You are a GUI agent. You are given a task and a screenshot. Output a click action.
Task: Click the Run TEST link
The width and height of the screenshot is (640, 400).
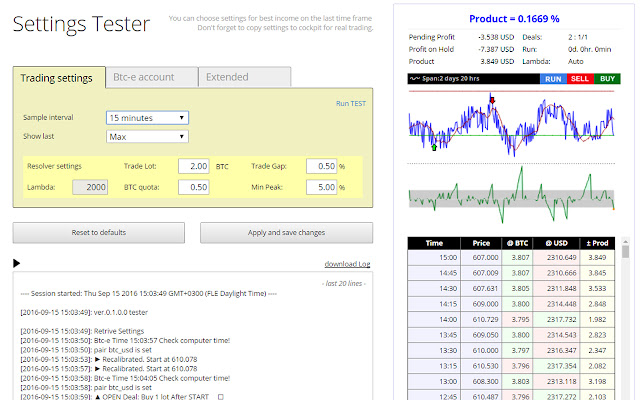351,104
